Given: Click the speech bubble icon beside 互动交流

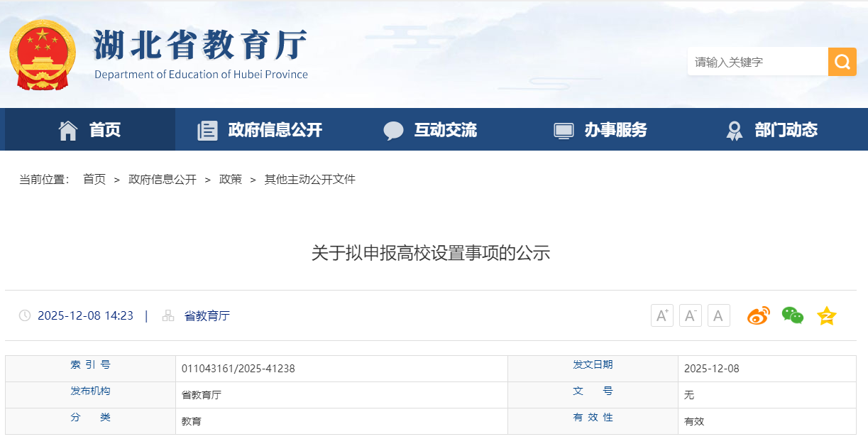Looking at the screenshot, I should click(393, 129).
